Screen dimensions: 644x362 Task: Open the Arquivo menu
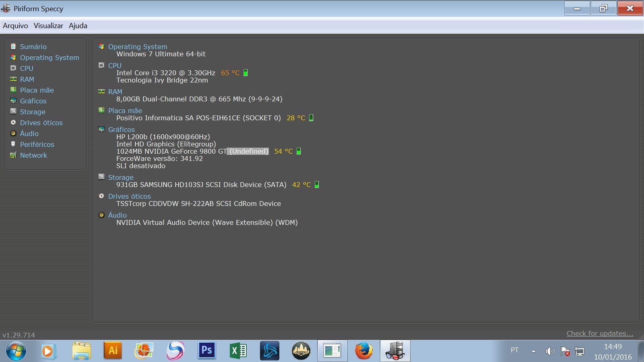[15, 26]
